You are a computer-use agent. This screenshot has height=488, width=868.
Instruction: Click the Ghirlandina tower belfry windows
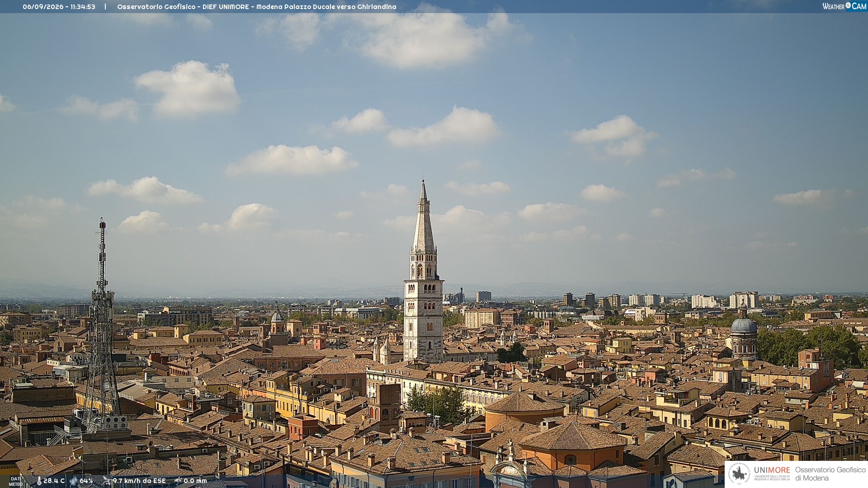click(424, 271)
